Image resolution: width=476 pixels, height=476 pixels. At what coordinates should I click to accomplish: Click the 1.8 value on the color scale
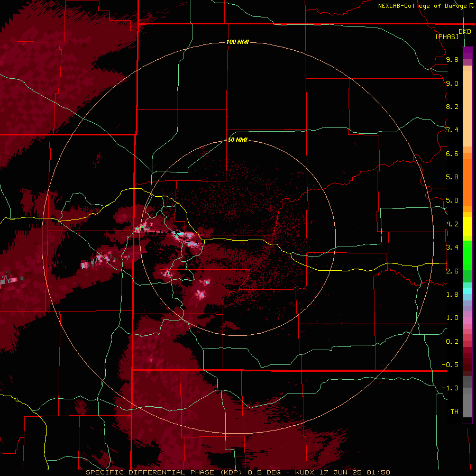click(x=452, y=295)
